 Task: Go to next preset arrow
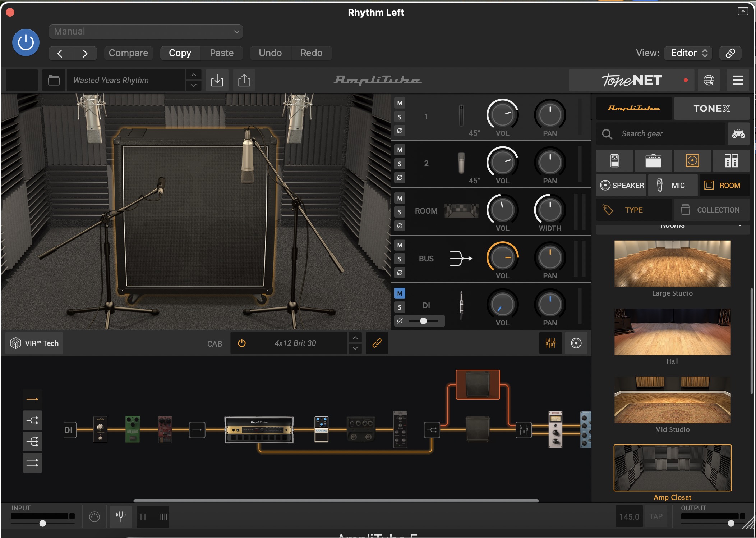tap(85, 53)
